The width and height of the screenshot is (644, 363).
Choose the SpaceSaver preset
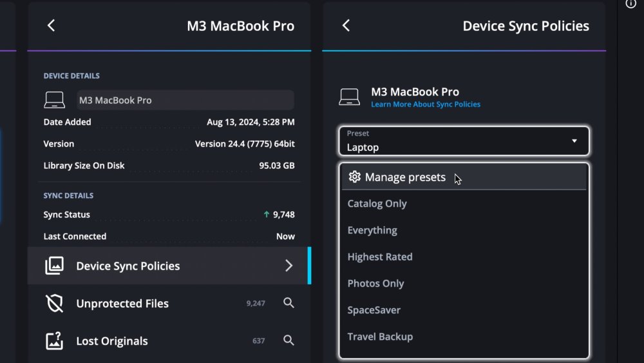[374, 310]
